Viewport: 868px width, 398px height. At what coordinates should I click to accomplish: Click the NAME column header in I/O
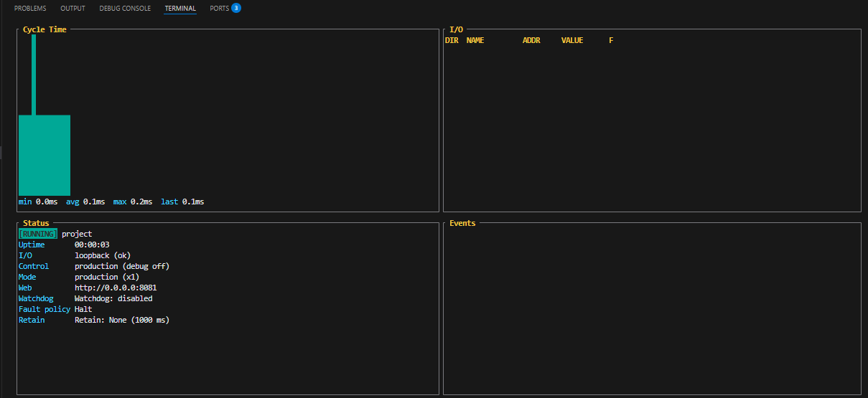tap(475, 41)
